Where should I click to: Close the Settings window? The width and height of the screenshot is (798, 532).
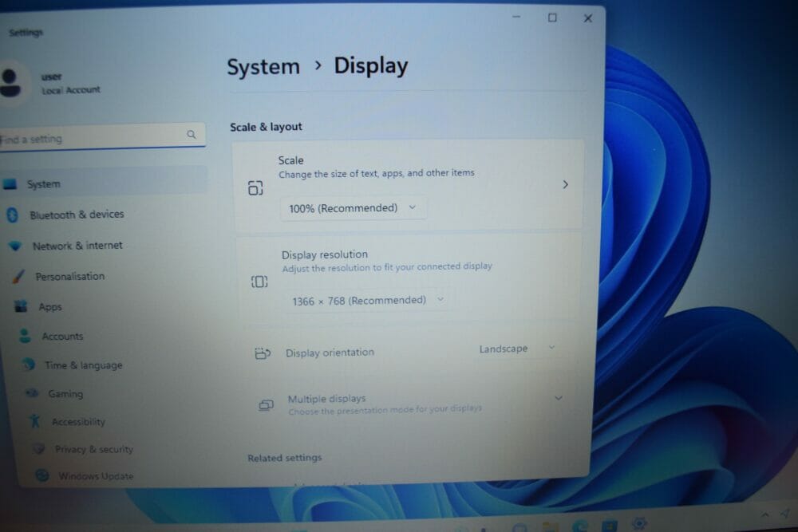(588, 18)
